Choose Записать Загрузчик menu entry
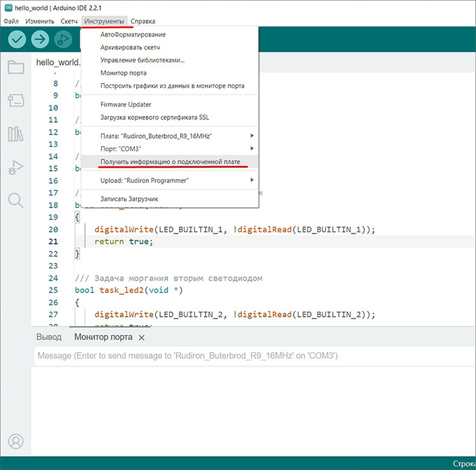476x470 pixels. (x=170, y=199)
